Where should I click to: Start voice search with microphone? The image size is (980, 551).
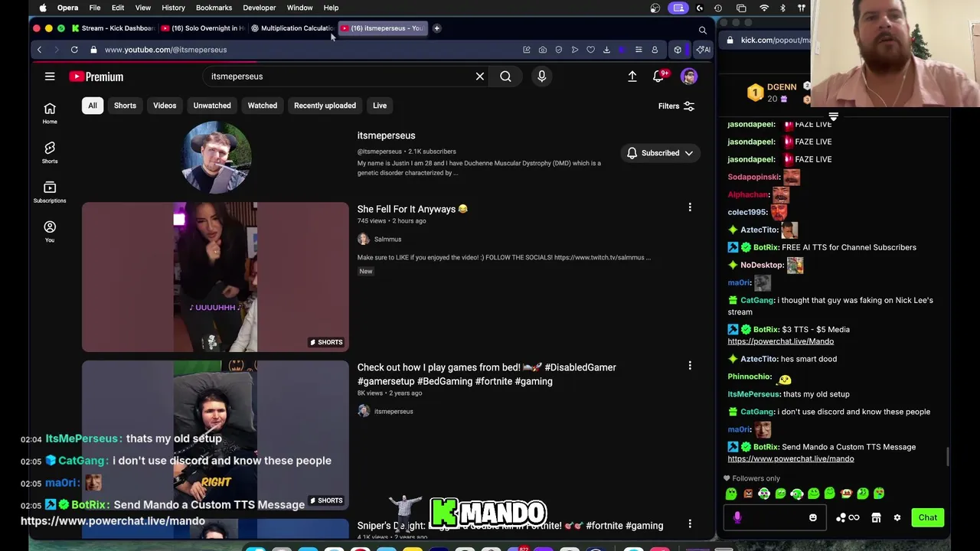coord(541,77)
